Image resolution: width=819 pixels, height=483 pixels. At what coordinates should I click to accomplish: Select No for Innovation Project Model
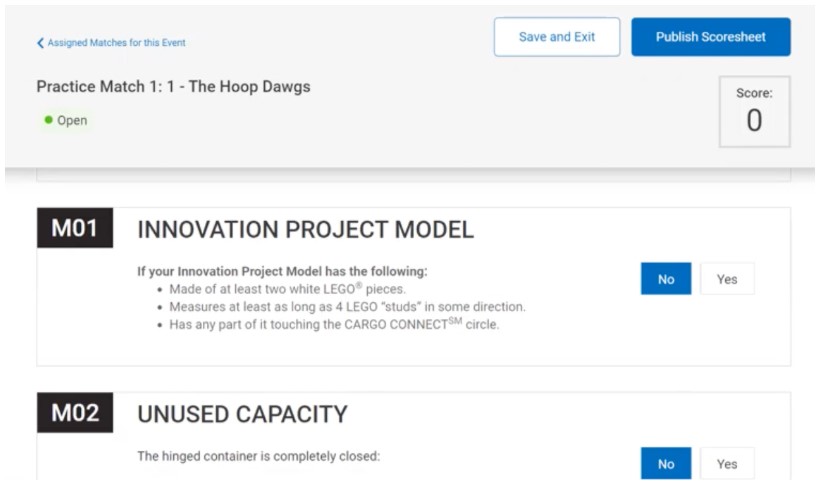tap(666, 279)
